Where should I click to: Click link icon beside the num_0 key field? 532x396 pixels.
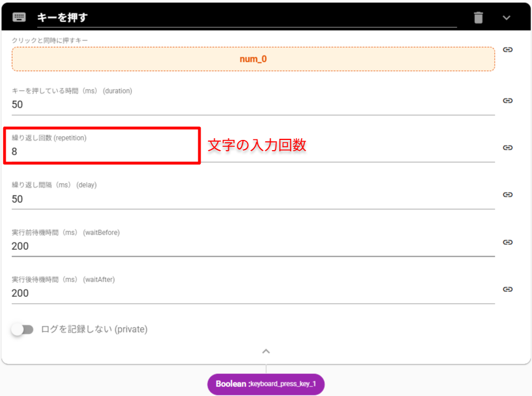[508, 50]
